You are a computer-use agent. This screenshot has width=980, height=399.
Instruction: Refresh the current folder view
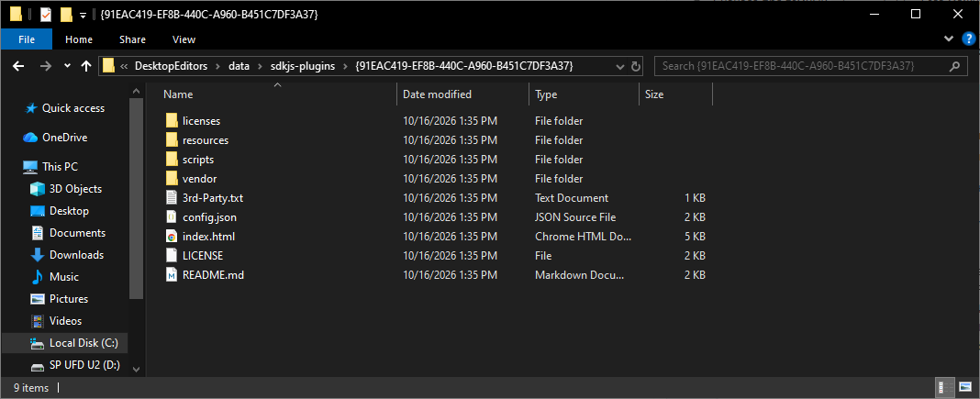[636, 66]
